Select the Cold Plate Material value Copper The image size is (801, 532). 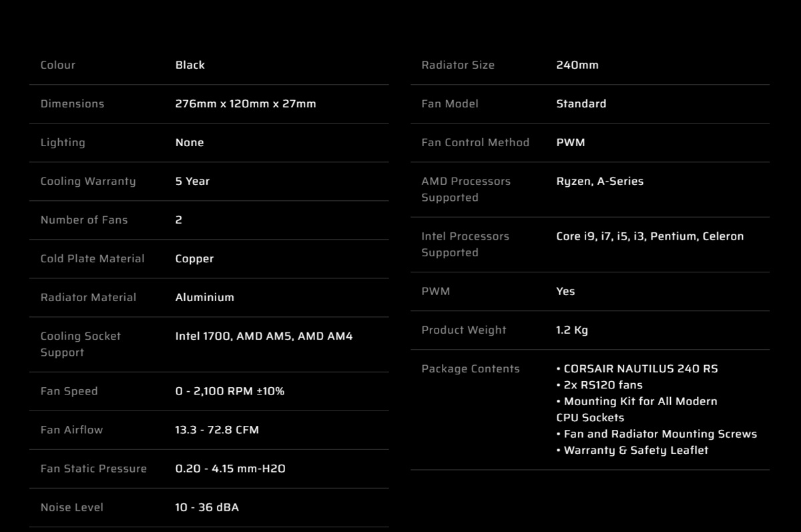tap(194, 259)
